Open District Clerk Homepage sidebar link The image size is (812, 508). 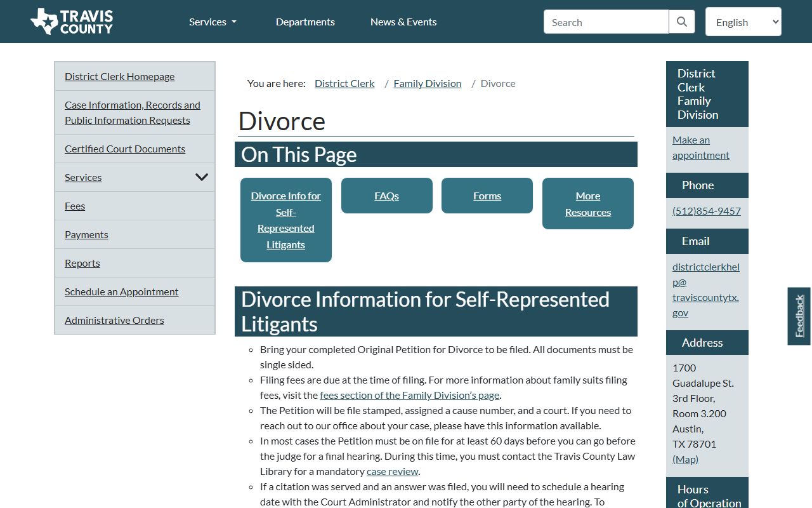click(119, 76)
